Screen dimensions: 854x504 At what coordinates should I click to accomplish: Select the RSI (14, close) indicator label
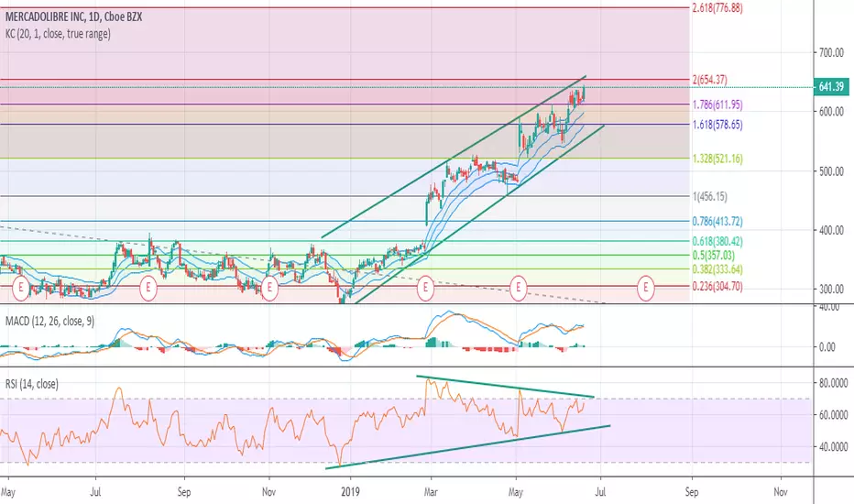point(31,384)
